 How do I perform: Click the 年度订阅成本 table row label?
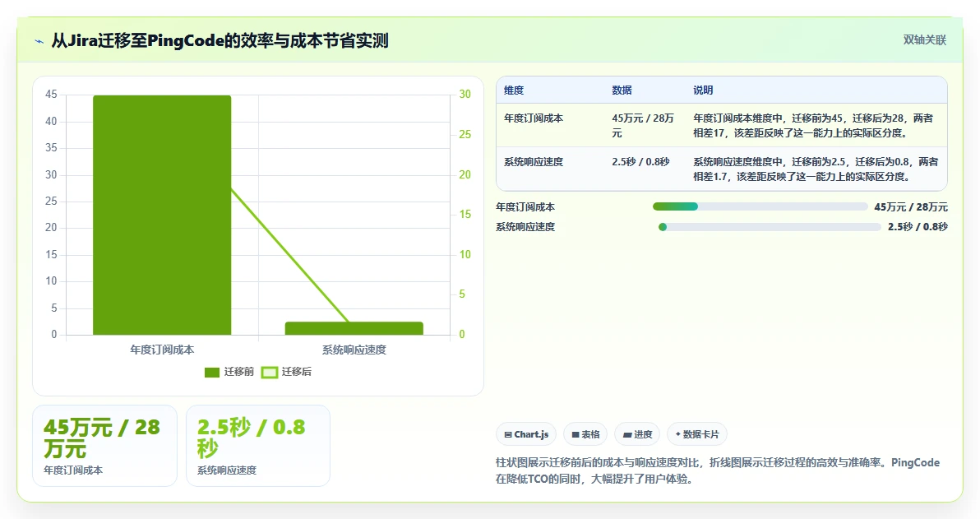pyautogui.click(x=533, y=118)
